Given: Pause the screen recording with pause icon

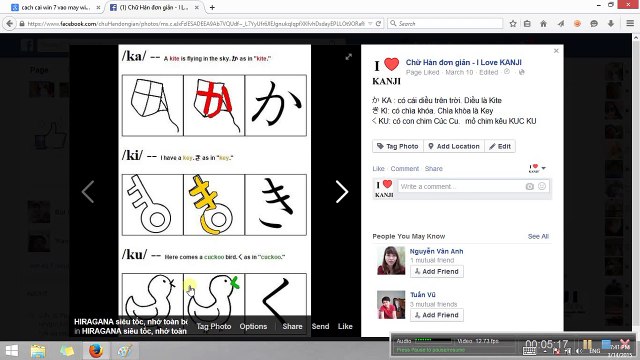Looking at the screenshot, I should click(x=587, y=344).
